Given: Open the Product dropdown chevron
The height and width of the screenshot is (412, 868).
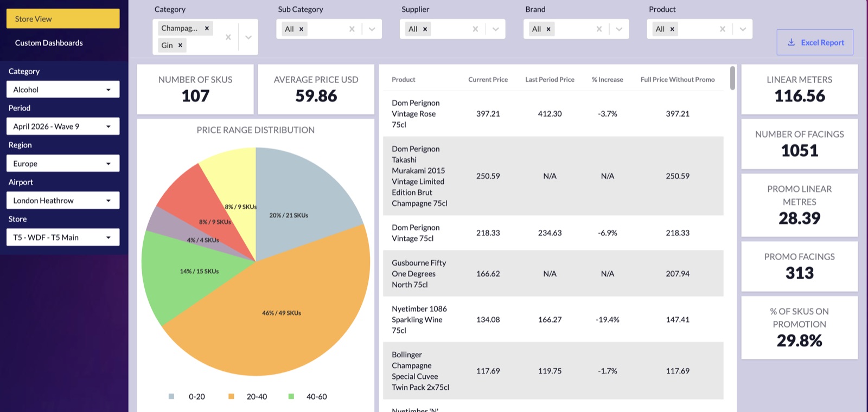Looking at the screenshot, I should click(743, 29).
